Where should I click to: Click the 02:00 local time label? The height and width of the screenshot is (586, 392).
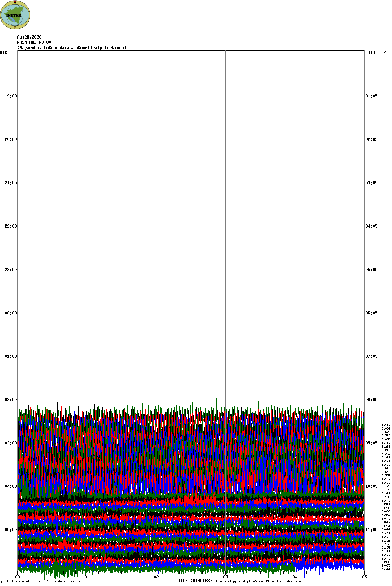click(10, 400)
